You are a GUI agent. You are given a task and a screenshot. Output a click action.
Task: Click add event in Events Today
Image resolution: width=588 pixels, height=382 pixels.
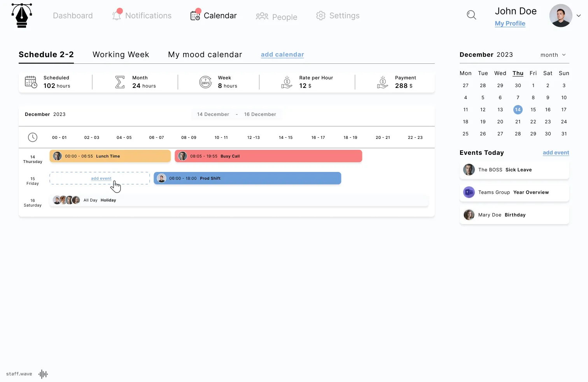556,152
